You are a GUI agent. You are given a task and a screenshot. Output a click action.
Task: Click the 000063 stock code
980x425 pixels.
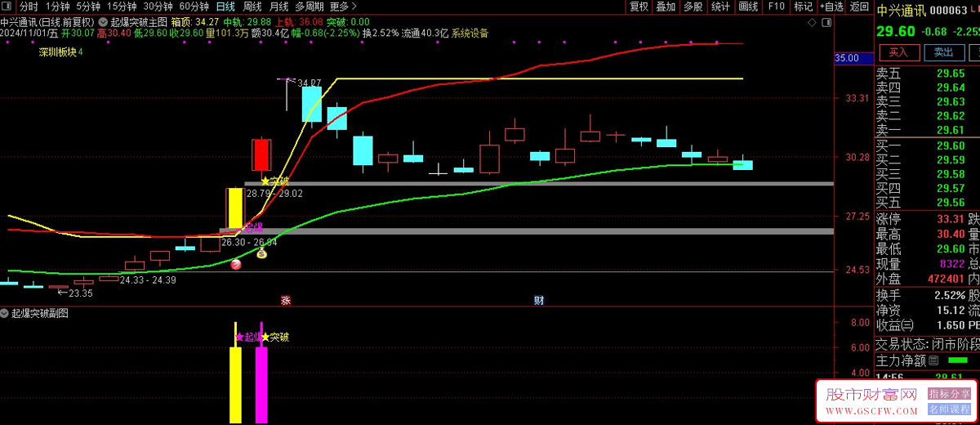949,11
